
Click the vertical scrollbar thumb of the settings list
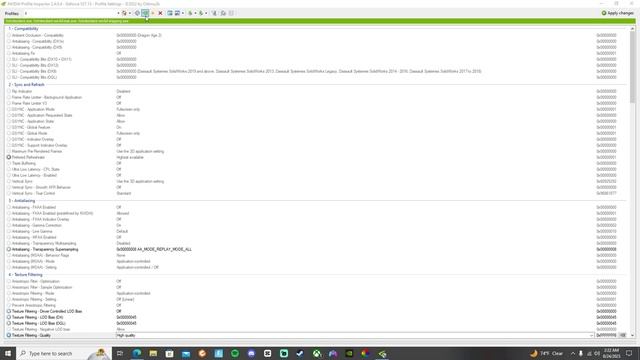[632, 67]
